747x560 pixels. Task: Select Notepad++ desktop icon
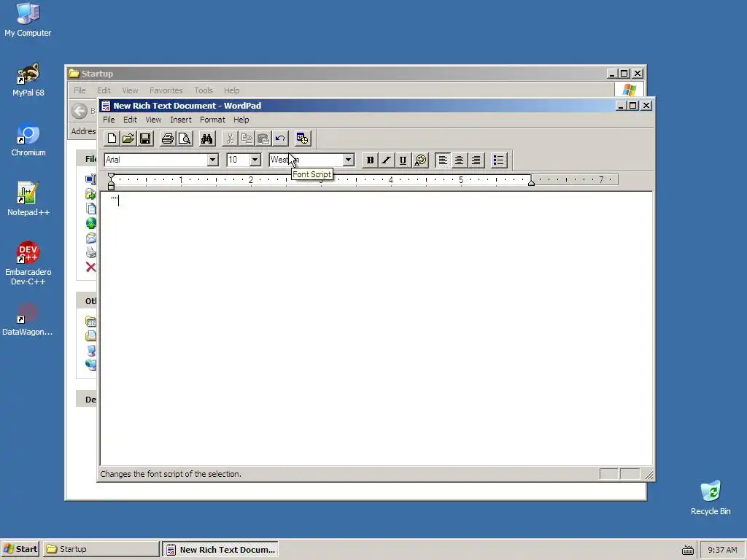(x=28, y=200)
